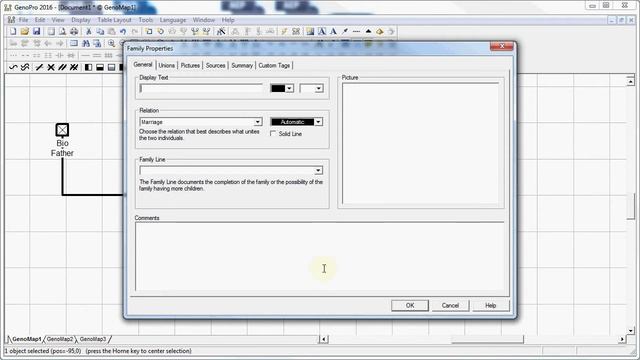Click the vertical scrollbar up arrow

(x=631, y=81)
